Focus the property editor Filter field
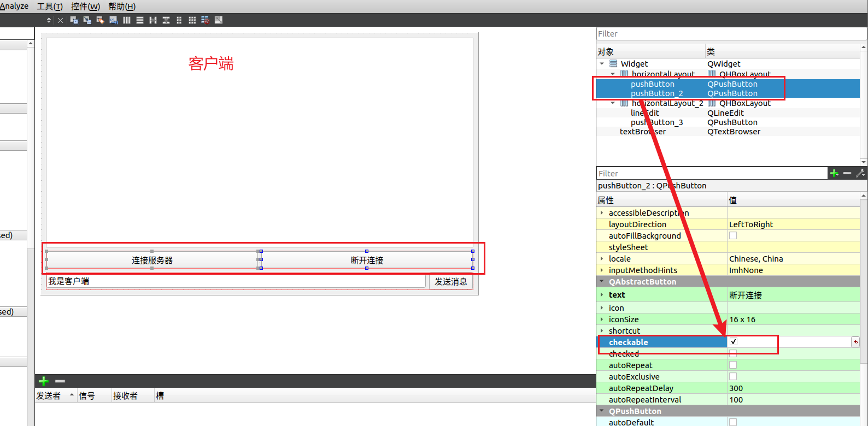This screenshot has height=426, width=868. [712, 173]
